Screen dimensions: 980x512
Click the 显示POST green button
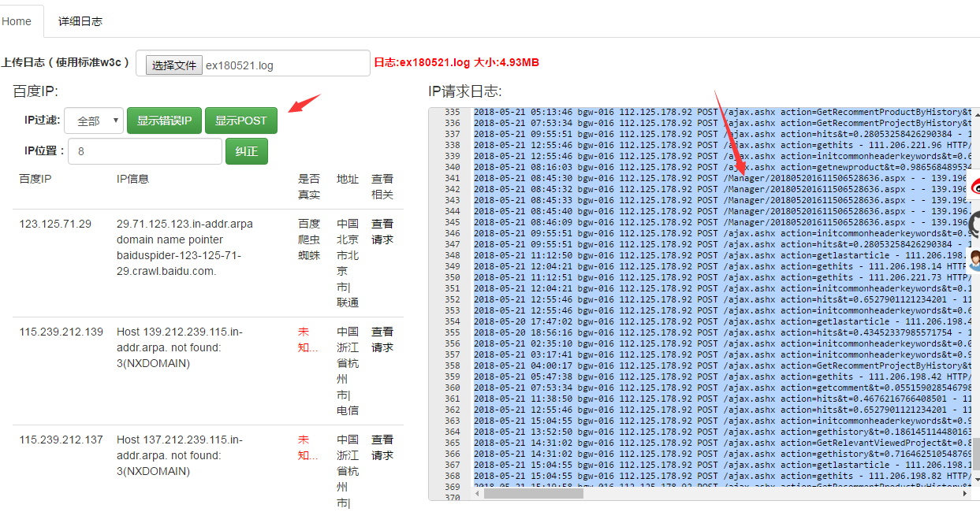[x=241, y=121]
